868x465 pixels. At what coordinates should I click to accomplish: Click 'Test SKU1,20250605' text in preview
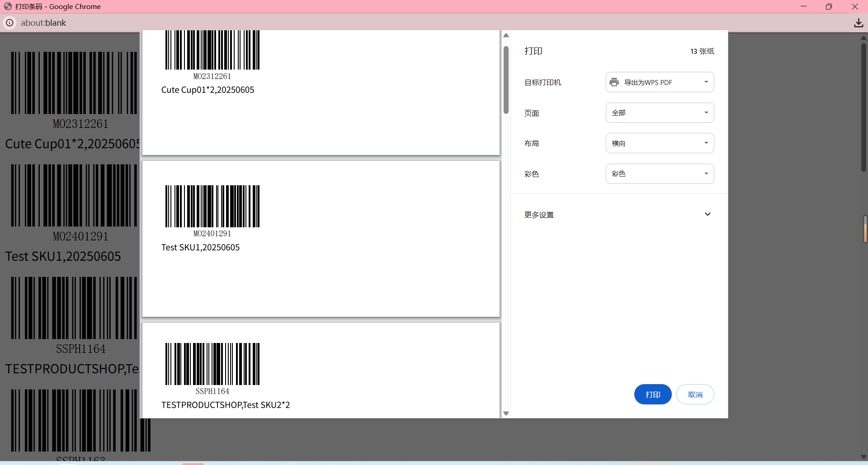tap(200, 247)
